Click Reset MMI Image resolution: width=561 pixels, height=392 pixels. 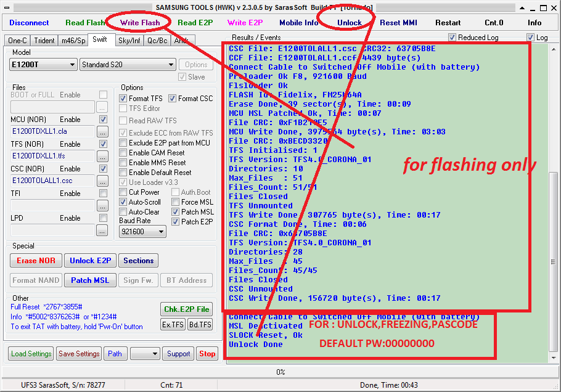pyautogui.click(x=398, y=23)
